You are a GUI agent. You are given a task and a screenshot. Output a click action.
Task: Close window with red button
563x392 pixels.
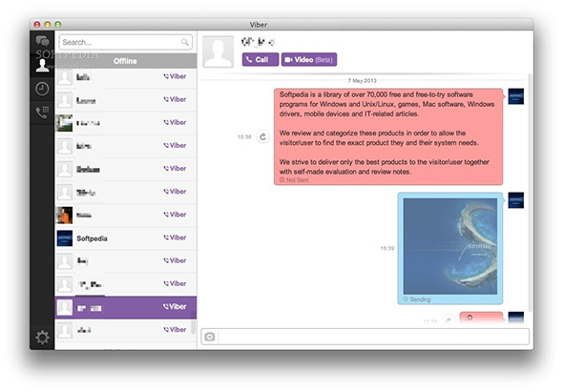click(37, 25)
